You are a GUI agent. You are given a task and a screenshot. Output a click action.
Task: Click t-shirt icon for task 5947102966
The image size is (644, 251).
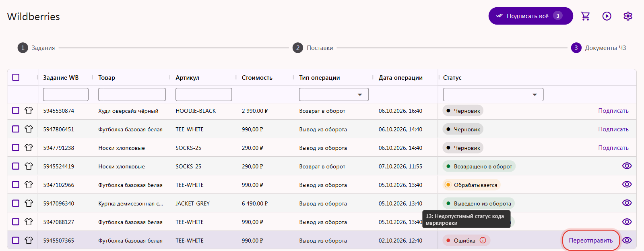pos(29,185)
